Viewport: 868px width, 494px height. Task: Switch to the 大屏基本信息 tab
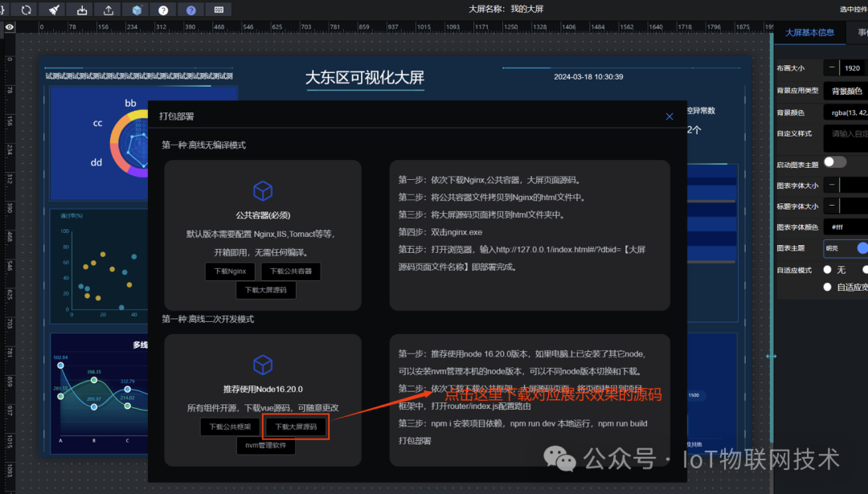(810, 33)
